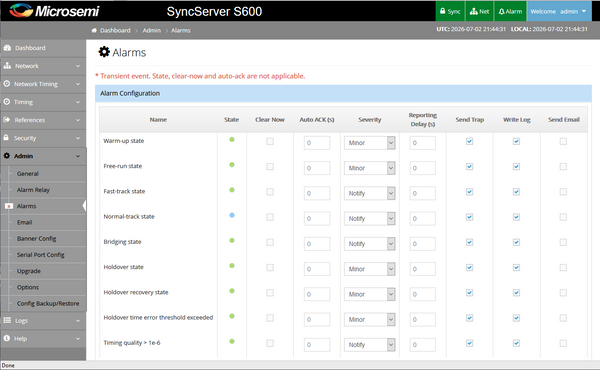Click the Alarm bell status icon

[501, 11]
